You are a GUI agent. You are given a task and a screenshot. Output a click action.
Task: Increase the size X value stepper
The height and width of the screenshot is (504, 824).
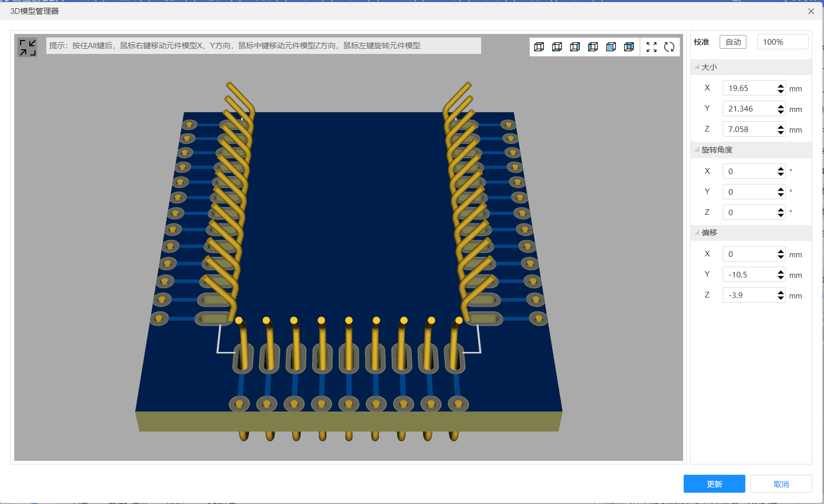[781, 86]
